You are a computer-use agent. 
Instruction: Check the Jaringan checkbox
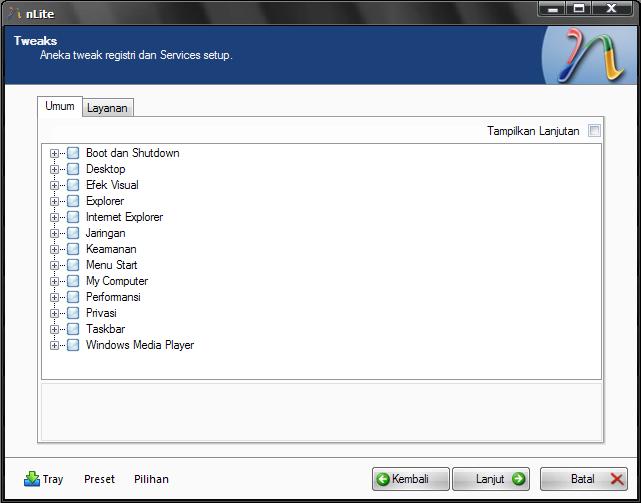[73, 233]
